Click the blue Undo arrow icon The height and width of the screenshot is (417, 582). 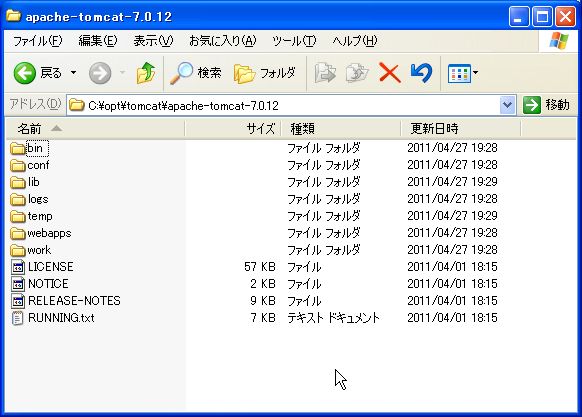(422, 73)
